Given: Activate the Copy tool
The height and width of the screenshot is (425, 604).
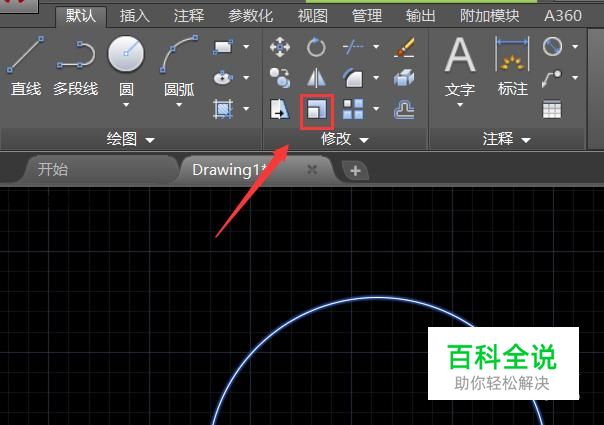Looking at the screenshot, I should [280, 77].
